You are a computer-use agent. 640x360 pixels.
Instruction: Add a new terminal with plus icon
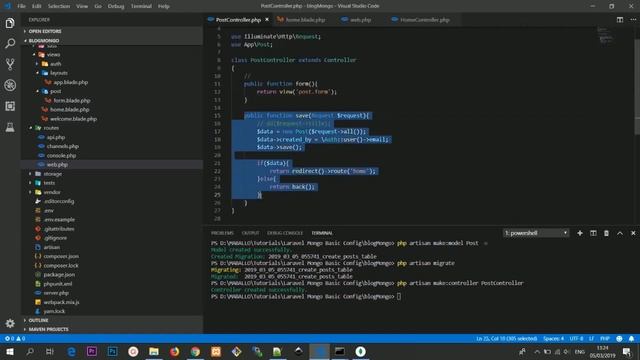[x=580, y=233]
